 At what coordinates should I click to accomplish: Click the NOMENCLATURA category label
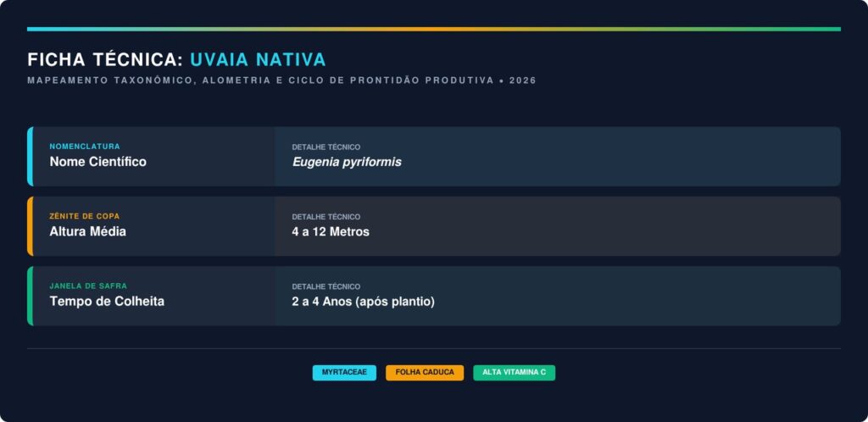pyautogui.click(x=85, y=147)
